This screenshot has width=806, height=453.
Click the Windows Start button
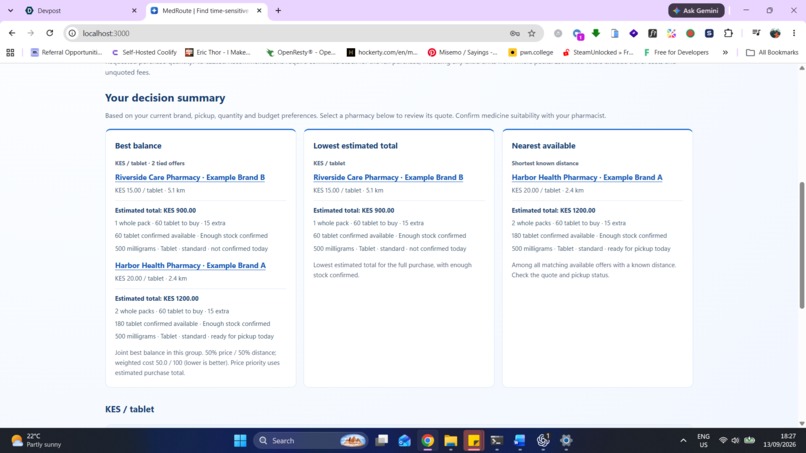coord(240,441)
